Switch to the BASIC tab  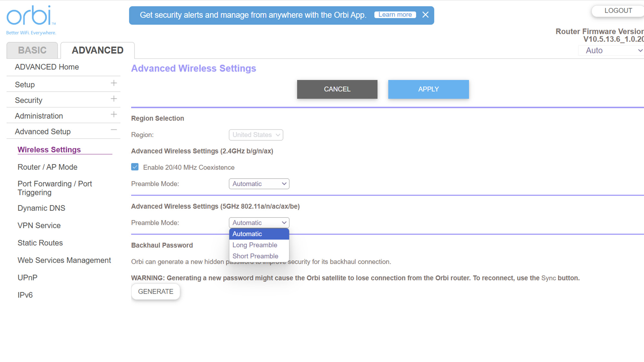click(32, 51)
